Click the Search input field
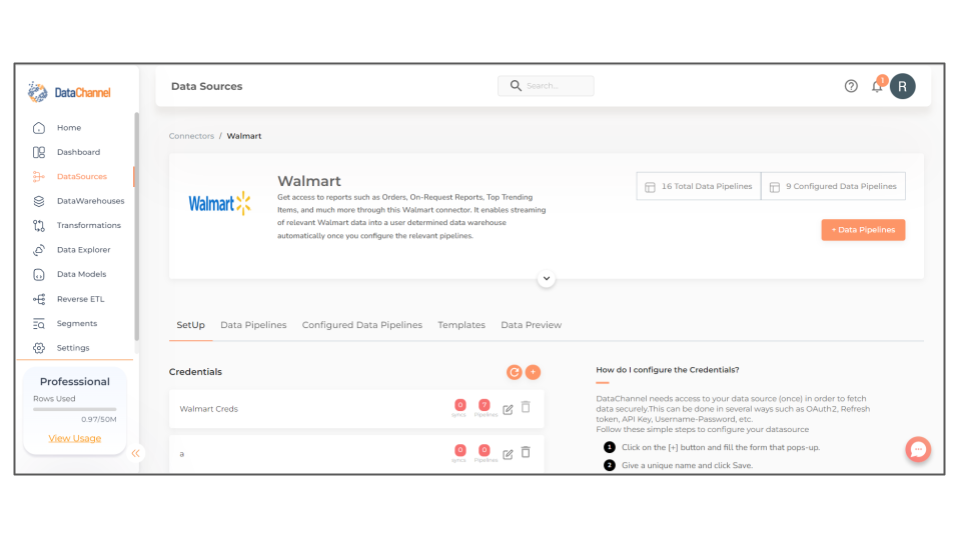960x540 pixels. coord(546,86)
